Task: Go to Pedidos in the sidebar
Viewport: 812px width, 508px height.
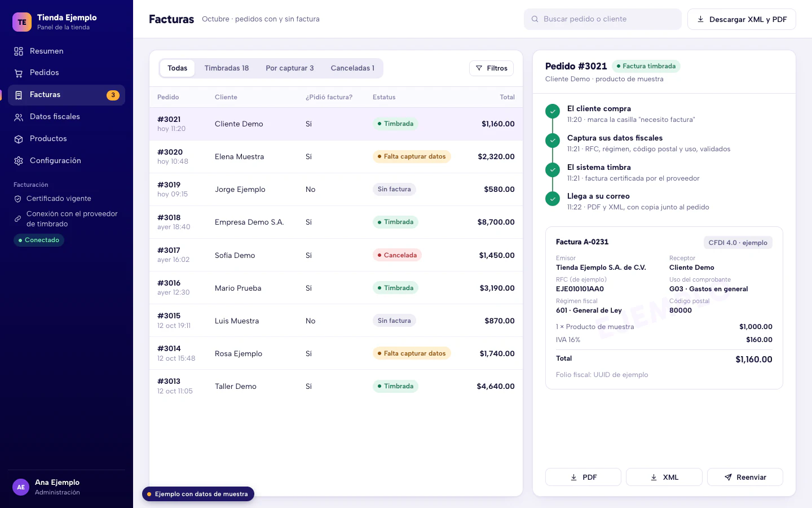Action: (67, 73)
